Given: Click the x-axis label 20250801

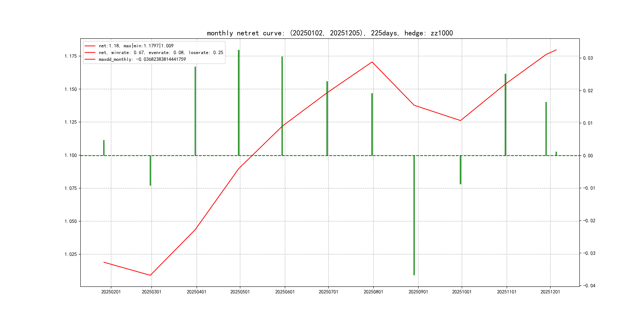Looking at the screenshot, I should pos(373,292).
